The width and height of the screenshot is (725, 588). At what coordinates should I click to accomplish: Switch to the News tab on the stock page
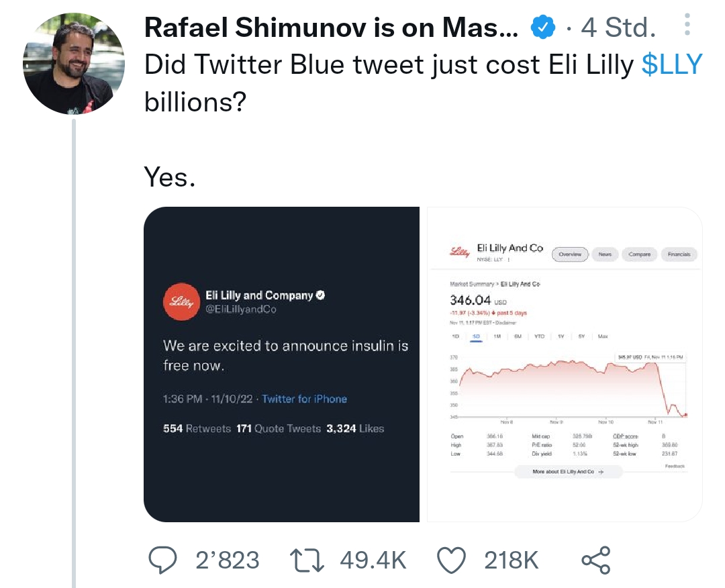[605, 254]
